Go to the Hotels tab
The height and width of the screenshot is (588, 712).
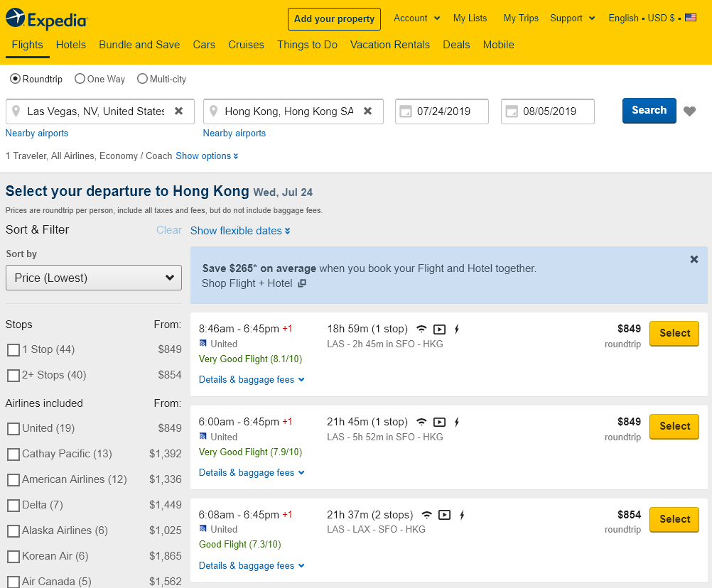click(x=71, y=45)
